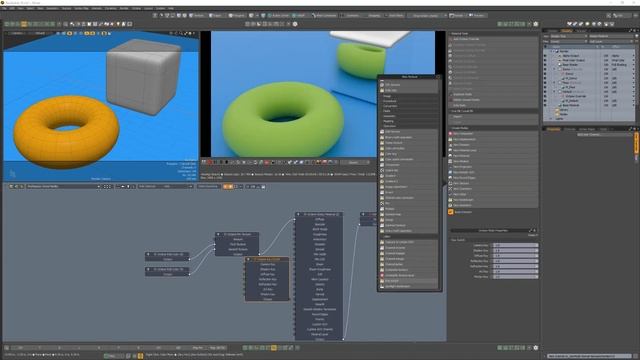
Task: Select Polygons selection mode
Action: [236, 16]
